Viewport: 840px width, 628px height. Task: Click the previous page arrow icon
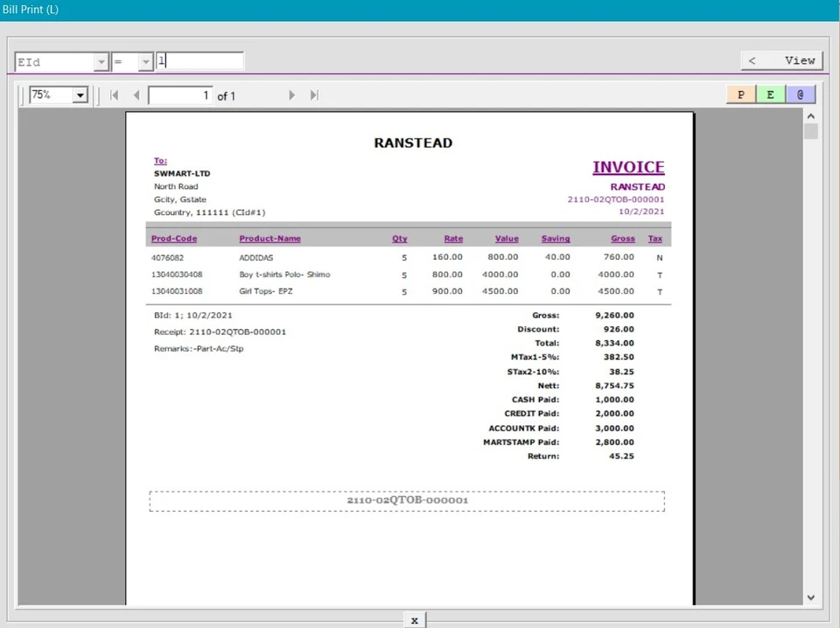136,94
